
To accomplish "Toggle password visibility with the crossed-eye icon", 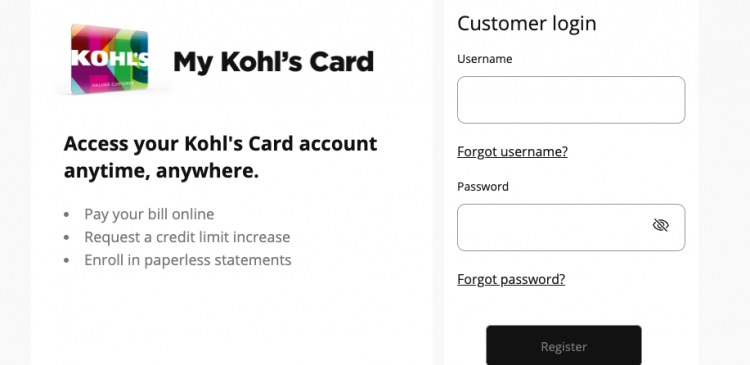I will point(661,225).
